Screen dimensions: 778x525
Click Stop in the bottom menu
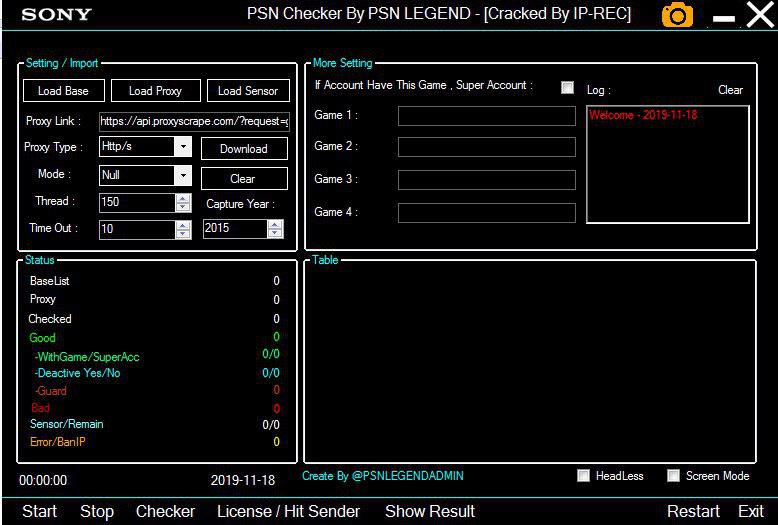coord(97,511)
